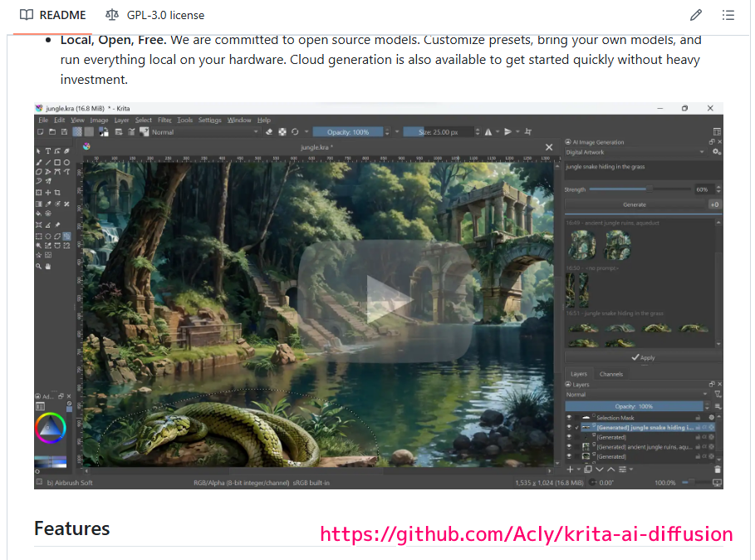Expand the arrow beside the add layer button
755x560 pixels.
click(x=579, y=469)
